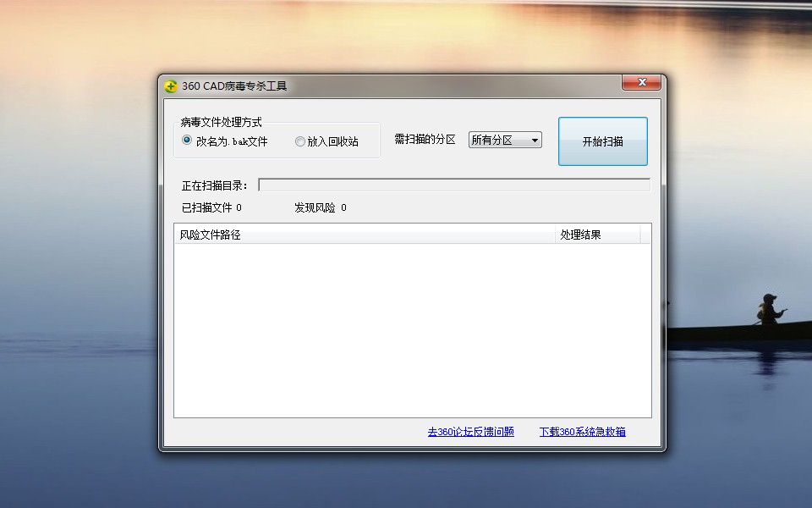Click the 正在扫描目录 progress bar field
This screenshot has height=508, width=812.
(x=453, y=185)
